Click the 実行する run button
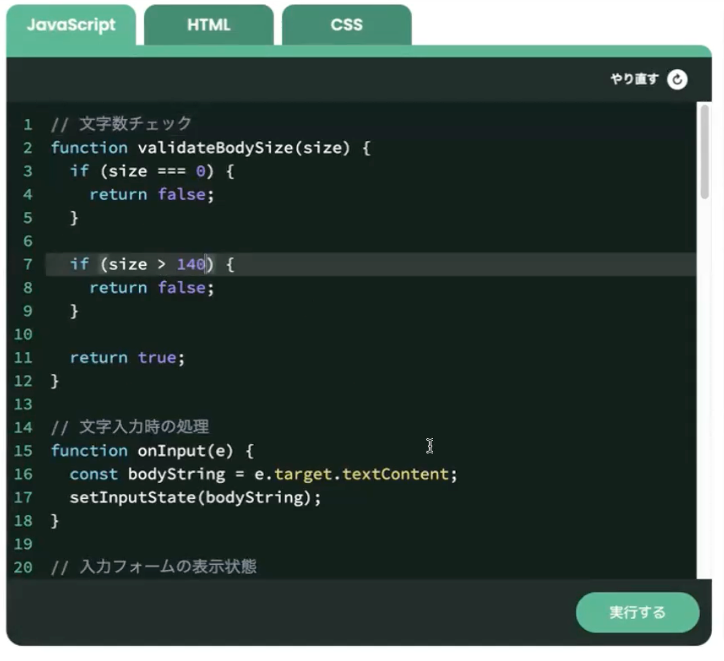Image resolution: width=724 pixels, height=661 pixels. pos(638,612)
